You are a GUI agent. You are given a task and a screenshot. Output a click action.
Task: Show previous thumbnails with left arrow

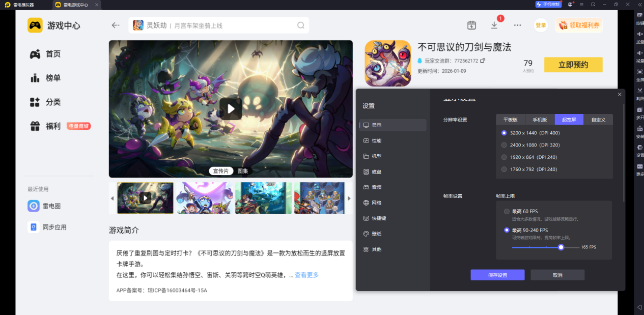tap(113, 198)
